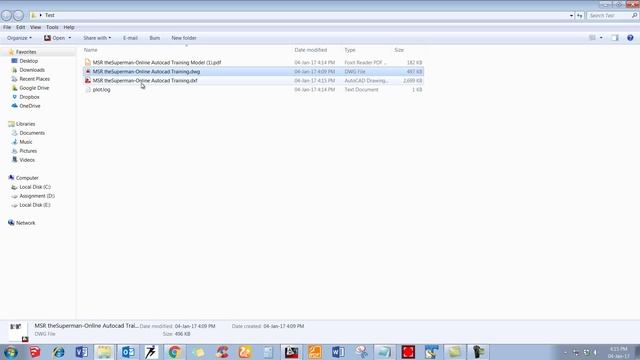640x360 pixels.
Task: Click the Burn toolbar button
Action: [x=155, y=38]
